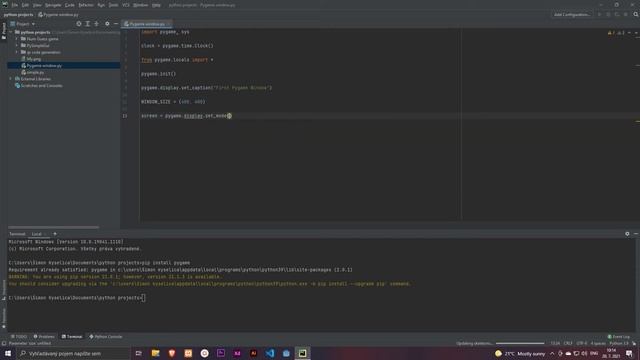
Task: Hide the terminal panel minus icon
Action: click(636, 234)
